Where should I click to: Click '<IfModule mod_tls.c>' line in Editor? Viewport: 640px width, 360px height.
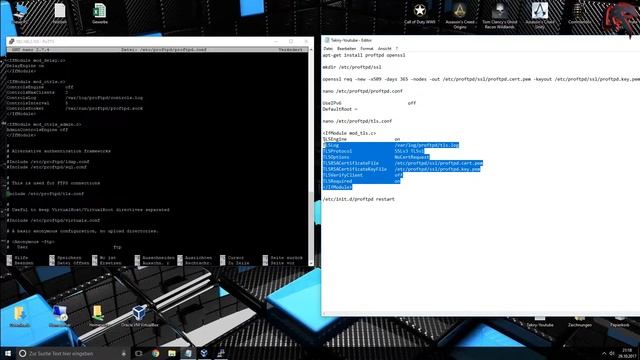coord(349,133)
